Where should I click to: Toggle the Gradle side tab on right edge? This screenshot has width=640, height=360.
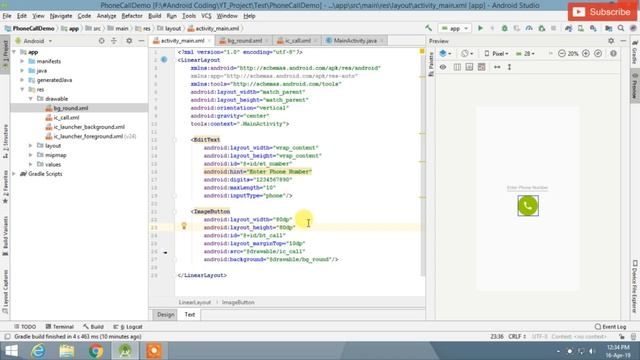(x=635, y=53)
